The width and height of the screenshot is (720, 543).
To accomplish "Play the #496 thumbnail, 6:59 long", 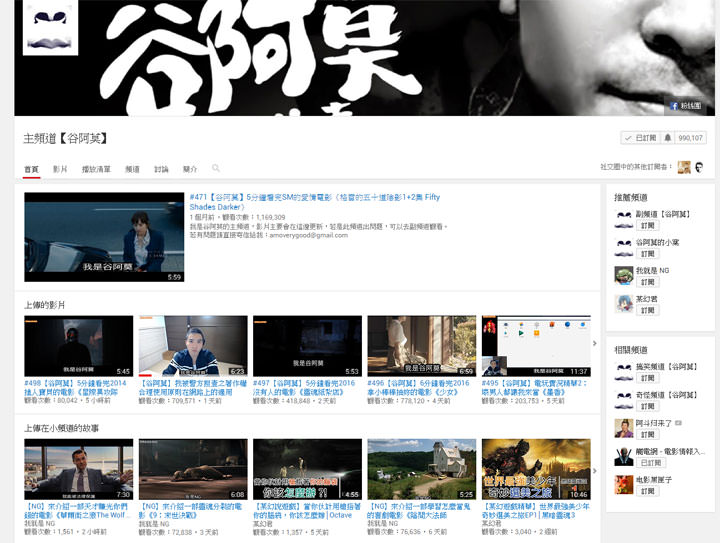I will [x=422, y=346].
